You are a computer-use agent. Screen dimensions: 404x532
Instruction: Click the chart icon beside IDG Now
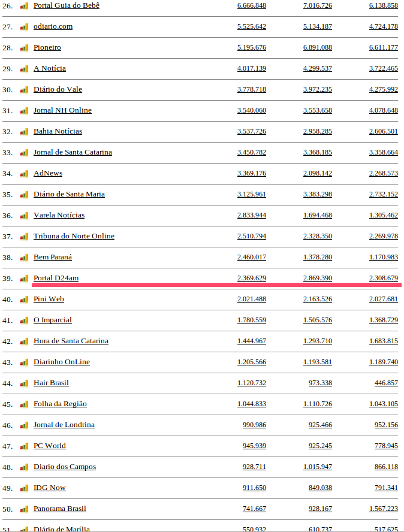coord(24,488)
